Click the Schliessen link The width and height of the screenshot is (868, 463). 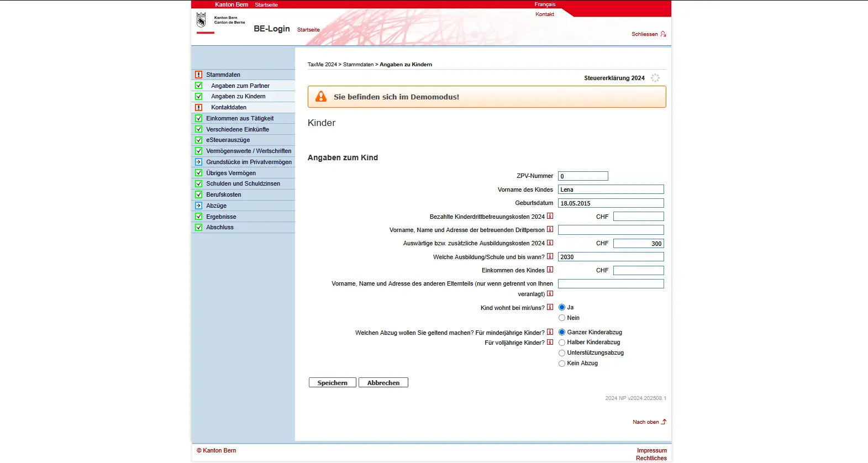(x=645, y=34)
